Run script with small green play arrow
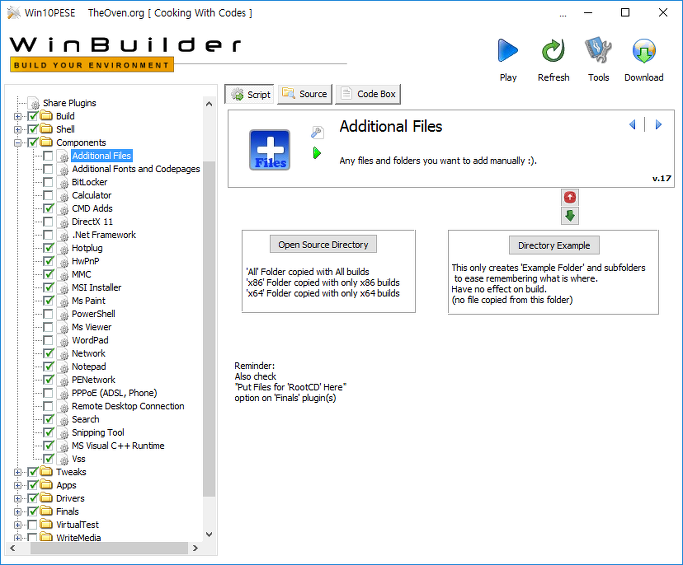Screen dimensions: 683x565 [x=317, y=153]
